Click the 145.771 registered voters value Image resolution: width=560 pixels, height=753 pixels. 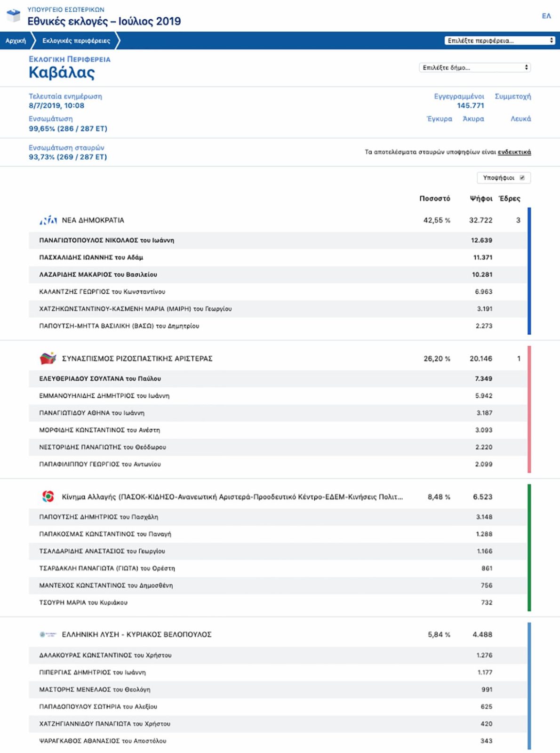click(471, 105)
